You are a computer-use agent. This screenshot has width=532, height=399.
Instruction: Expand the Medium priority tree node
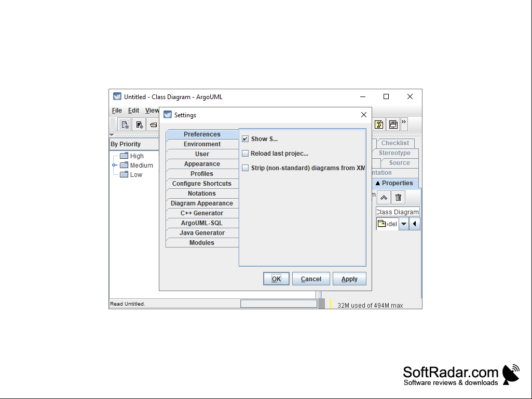[x=114, y=165]
